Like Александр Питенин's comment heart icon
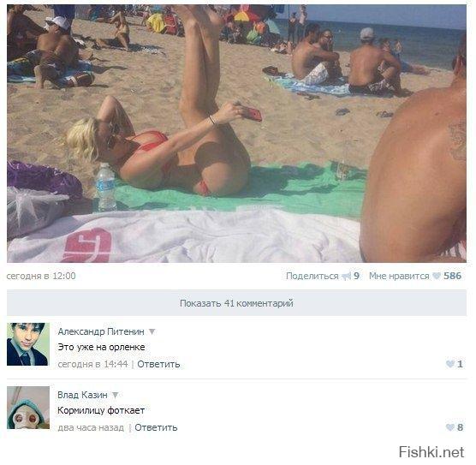476x465 pixels. click(x=450, y=364)
